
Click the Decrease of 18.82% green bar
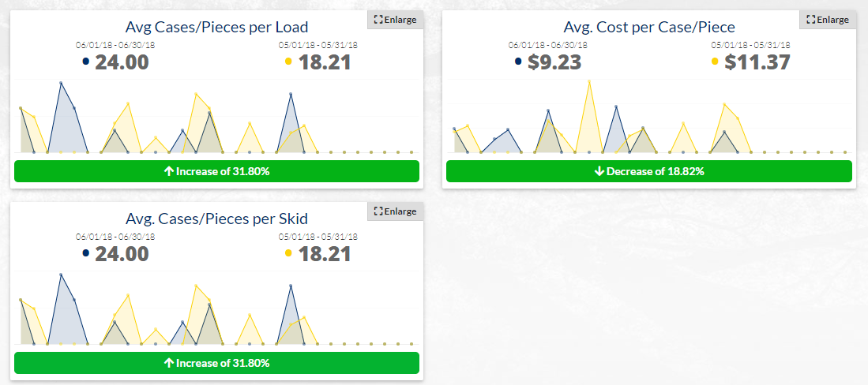pyautogui.click(x=648, y=171)
